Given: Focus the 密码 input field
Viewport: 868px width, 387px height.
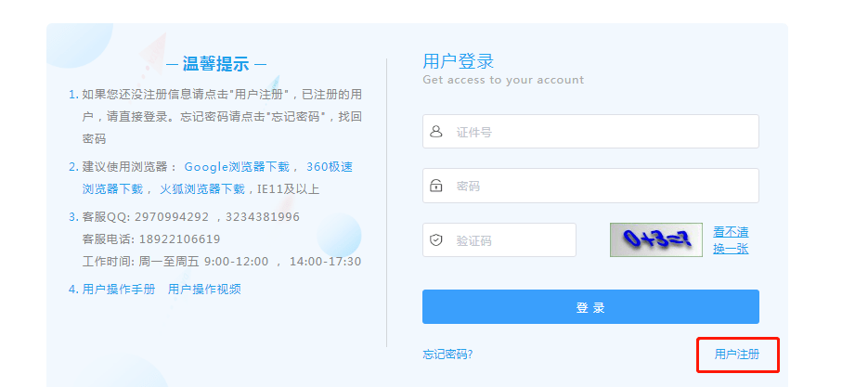Looking at the screenshot, I should pyautogui.click(x=590, y=186).
